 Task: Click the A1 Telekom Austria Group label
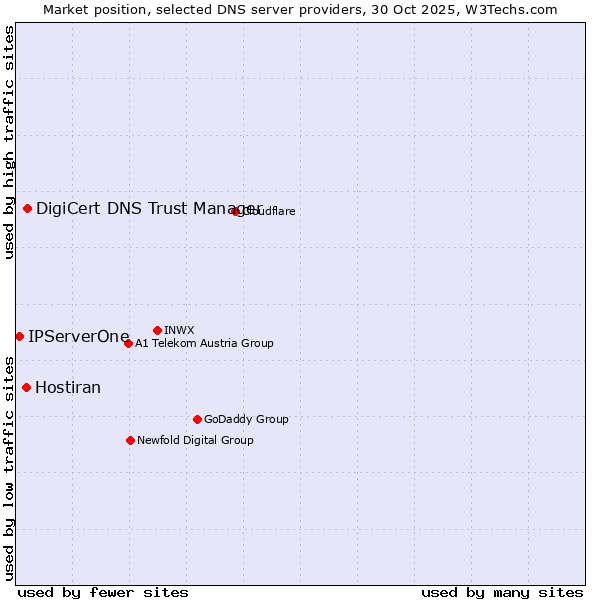[x=204, y=343]
